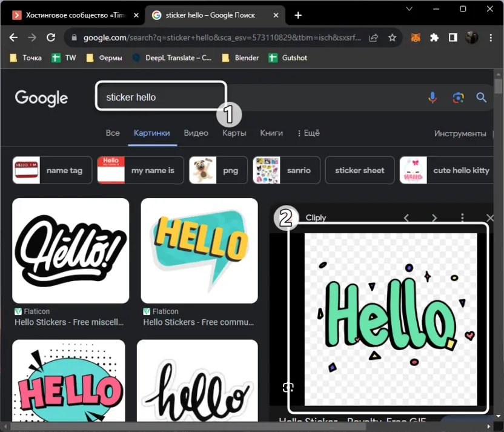504x432 pixels.
Task: Go forward to the next page
Action: 32,38
